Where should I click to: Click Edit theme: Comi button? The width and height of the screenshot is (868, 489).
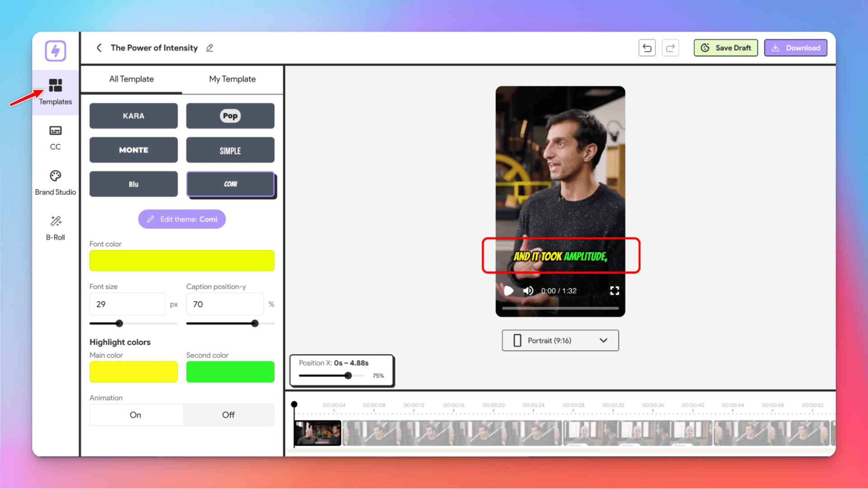[x=182, y=219]
